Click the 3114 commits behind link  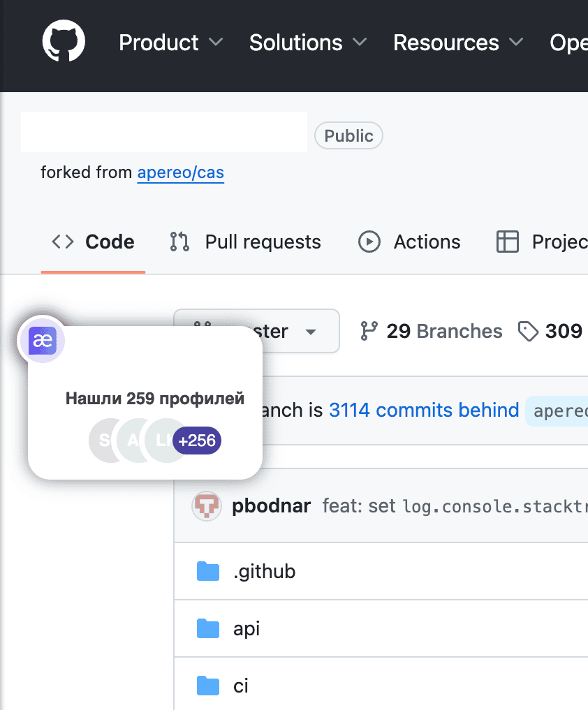(x=423, y=411)
